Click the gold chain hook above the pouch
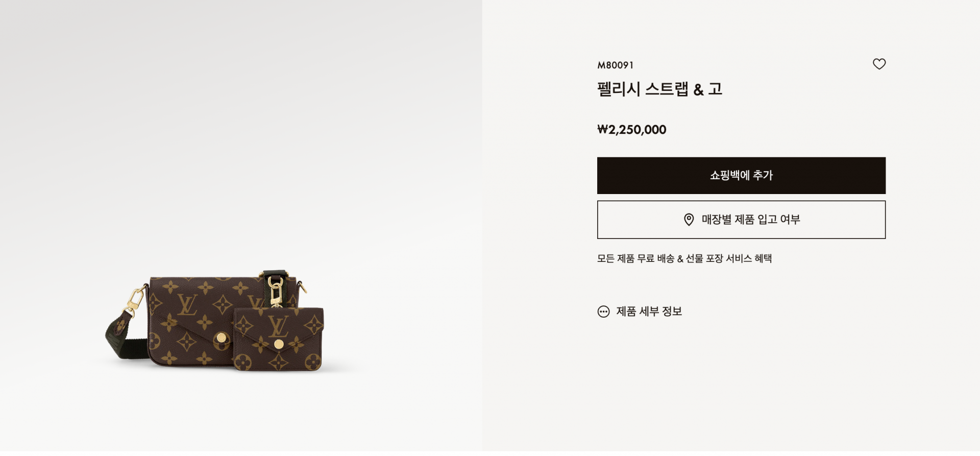 click(276, 291)
